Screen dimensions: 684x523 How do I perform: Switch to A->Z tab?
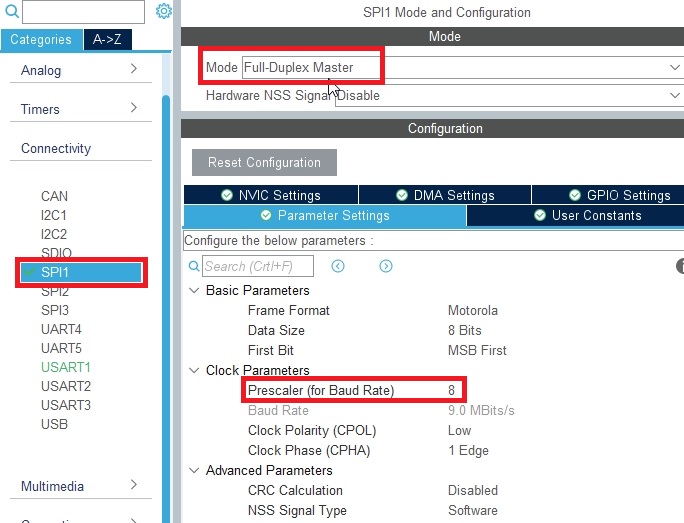[107, 40]
